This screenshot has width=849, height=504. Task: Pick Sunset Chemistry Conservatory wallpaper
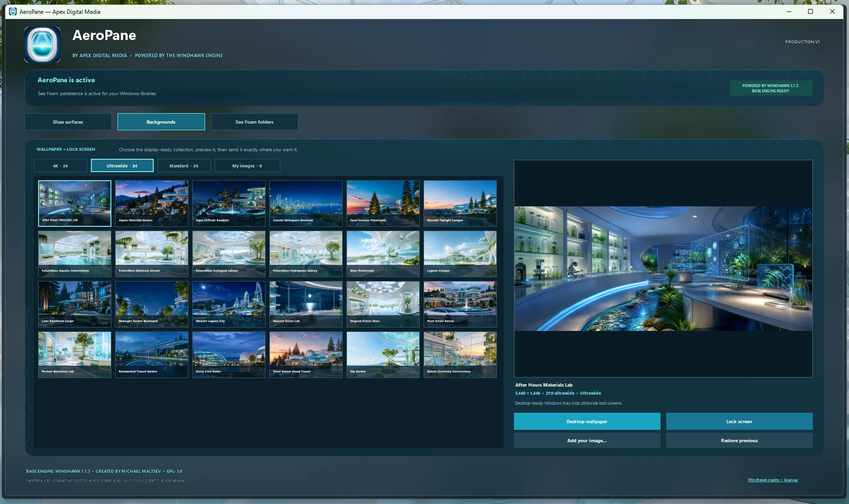coord(460,355)
